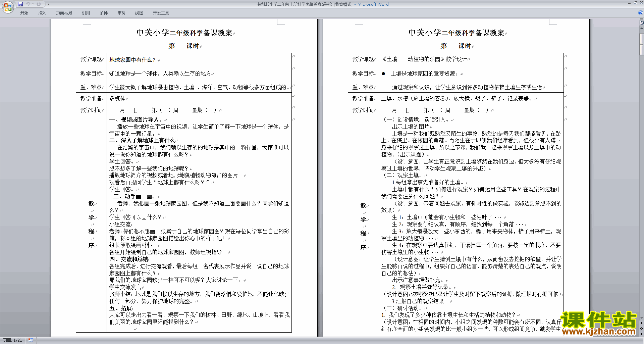Open the undo history dropdown arrow

click(33, 4)
